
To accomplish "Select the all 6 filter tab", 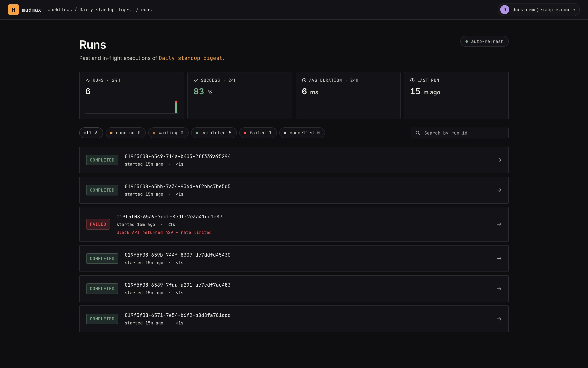I will pyautogui.click(x=91, y=133).
